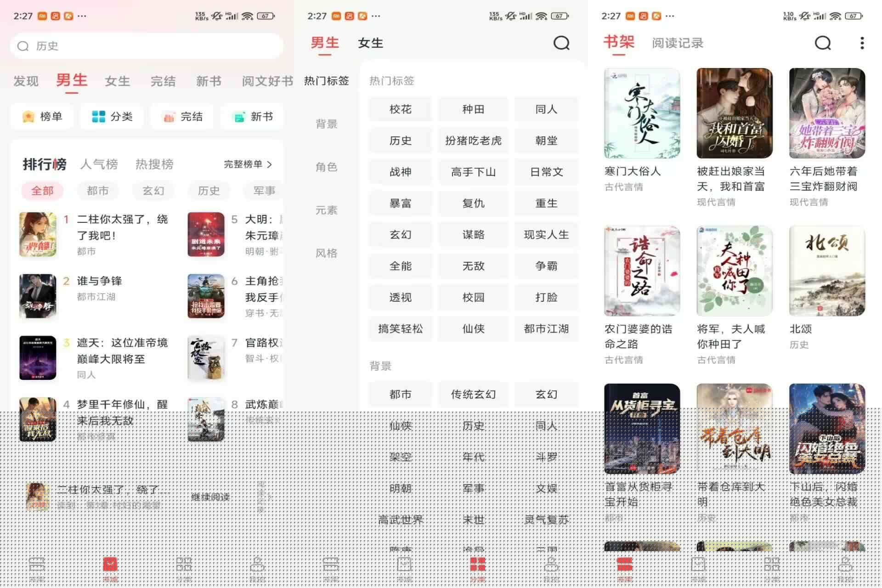Tap the 校花 hot tag
Viewport: 882px width, 588px height.
point(401,109)
